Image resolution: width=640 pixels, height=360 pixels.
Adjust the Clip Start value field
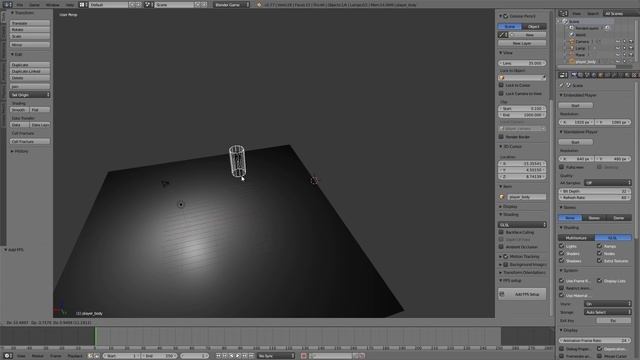click(522, 109)
